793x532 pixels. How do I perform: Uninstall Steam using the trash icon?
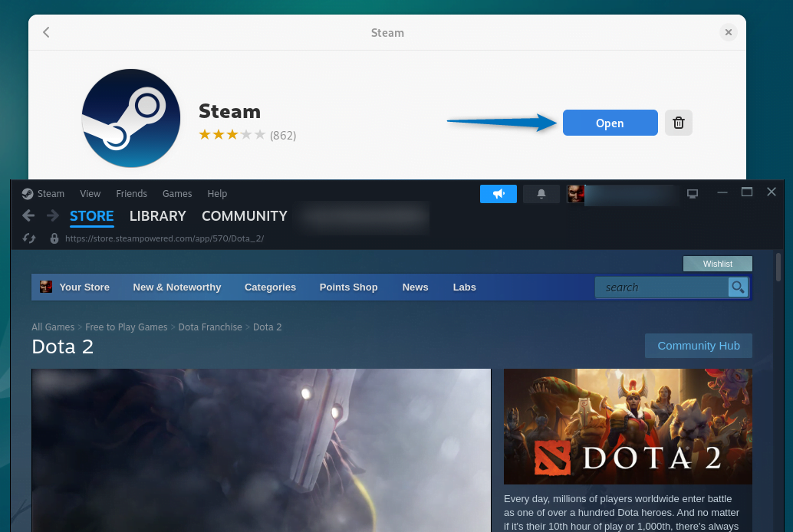tap(679, 123)
